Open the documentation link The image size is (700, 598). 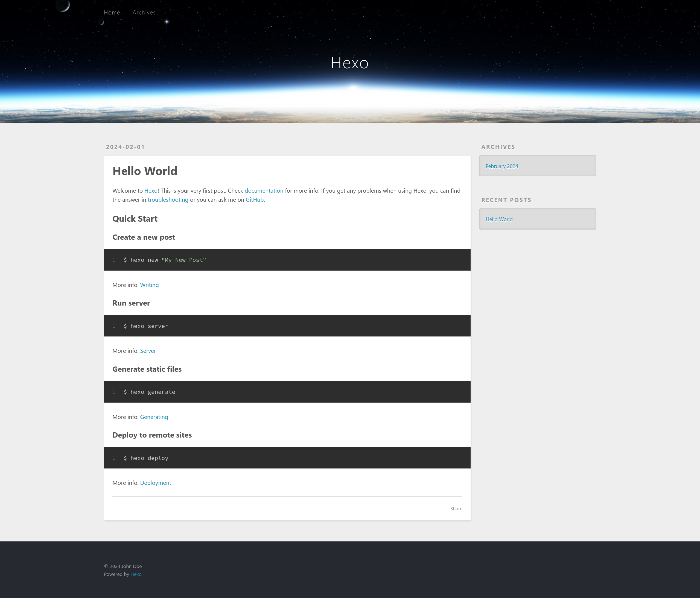pos(264,191)
